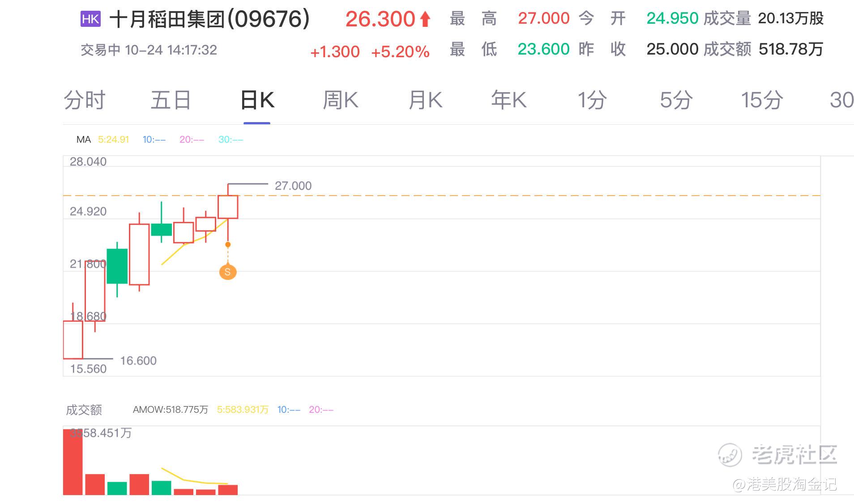Click the 24.920 axis label
The height and width of the screenshot is (504, 854).
(x=88, y=212)
